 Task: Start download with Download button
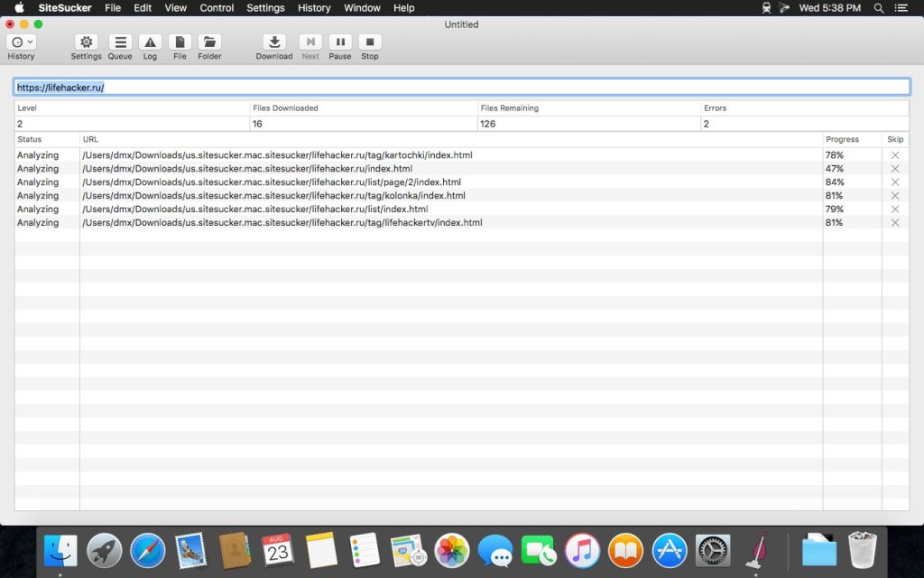click(x=273, y=42)
